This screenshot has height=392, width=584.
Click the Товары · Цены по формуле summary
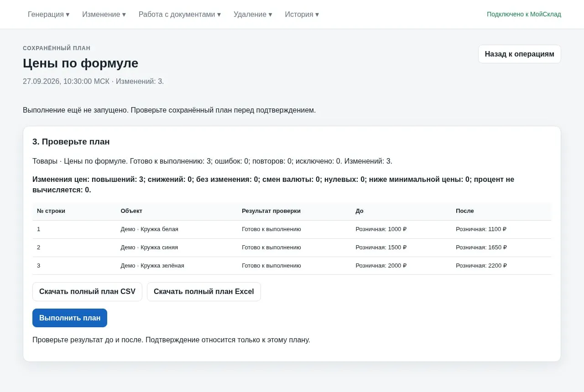(x=212, y=161)
